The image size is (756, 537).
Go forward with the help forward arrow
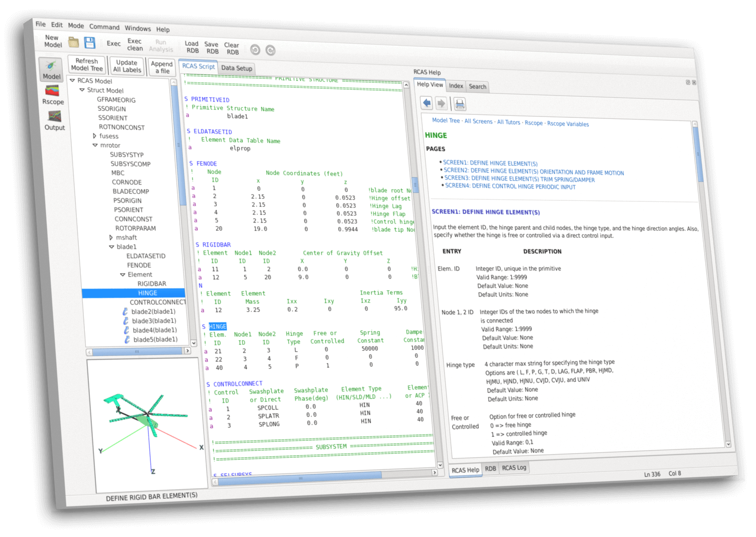[x=441, y=104]
